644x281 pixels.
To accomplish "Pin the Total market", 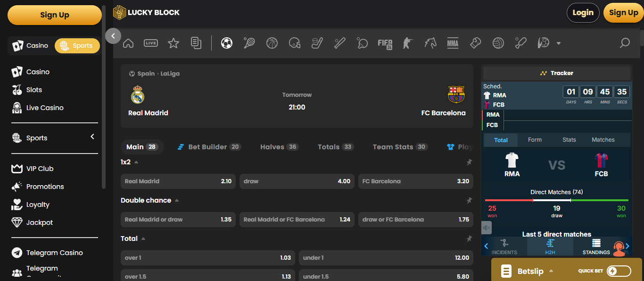I will (469, 238).
